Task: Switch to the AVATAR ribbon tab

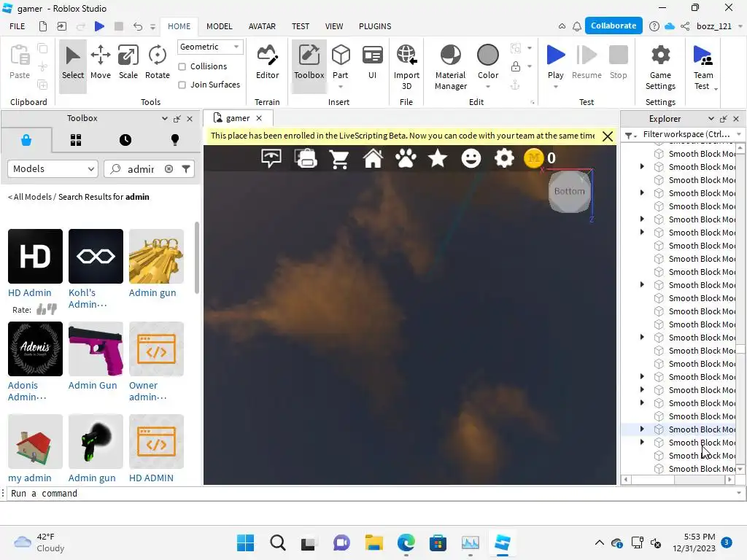Action: 262,26
